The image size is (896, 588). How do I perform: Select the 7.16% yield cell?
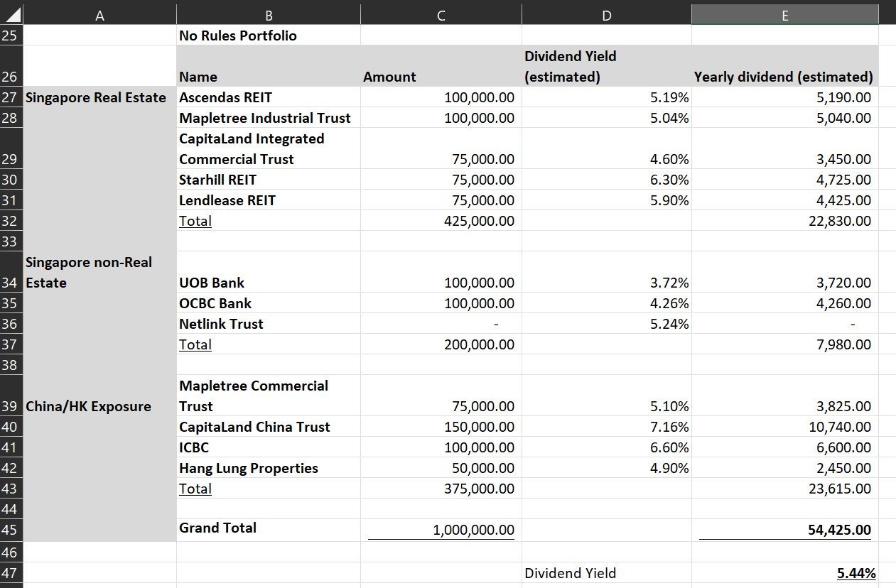tap(607, 428)
